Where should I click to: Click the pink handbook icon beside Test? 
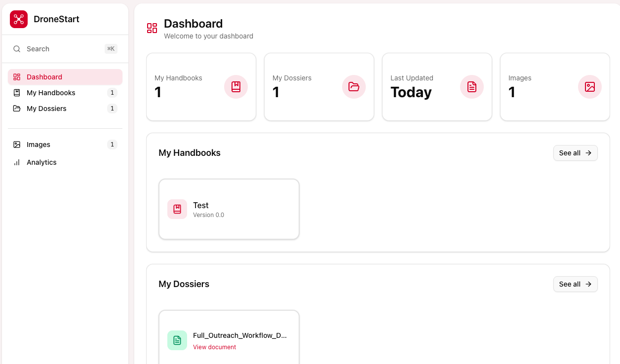177,209
